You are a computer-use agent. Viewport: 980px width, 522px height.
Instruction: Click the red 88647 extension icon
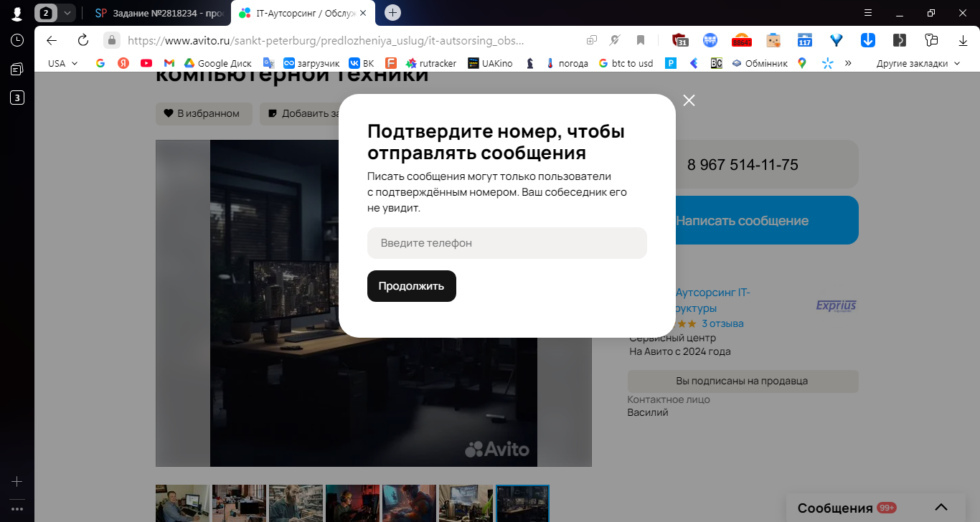[741, 40]
